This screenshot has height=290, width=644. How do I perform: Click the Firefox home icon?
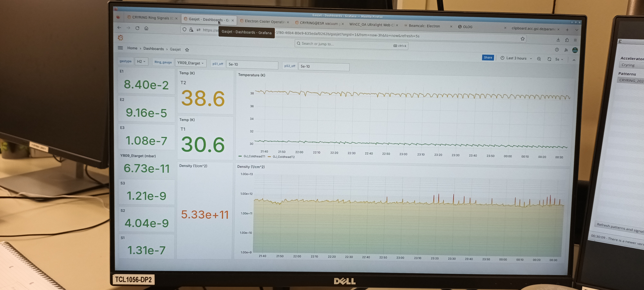click(147, 28)
